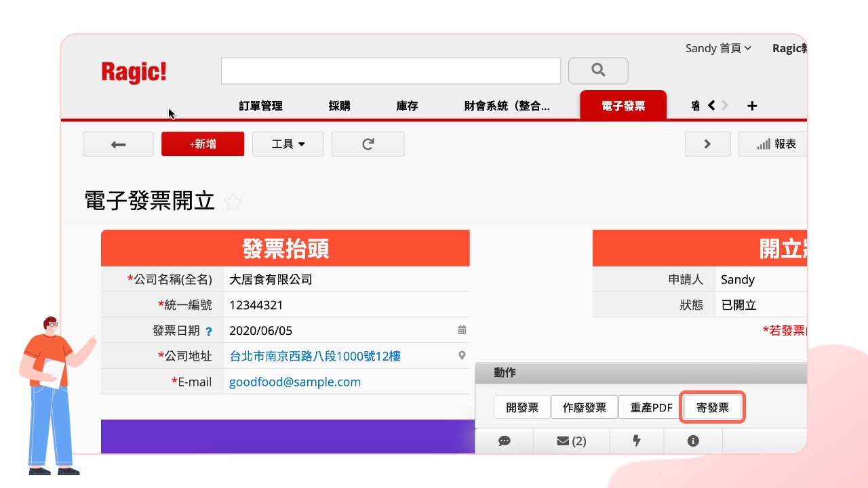Open the email history envelope tab
Image resolution: width=868 pixels, height=488 pixels.
(x=572, y=441)
